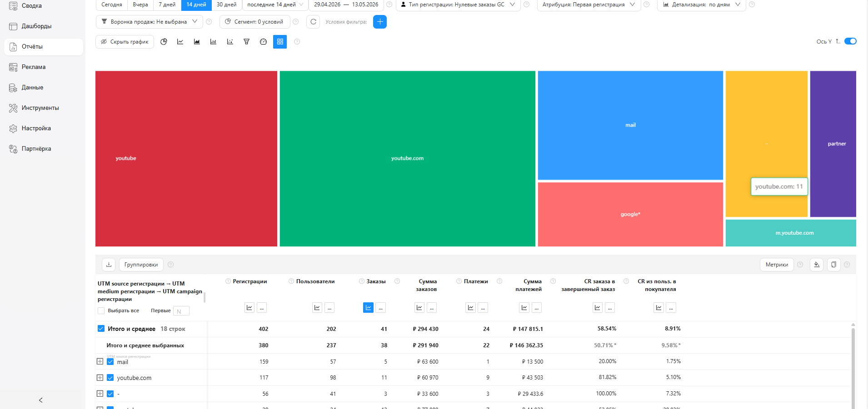
Task: Select the gauge chart view icon
Action: (x=263, y=42)
